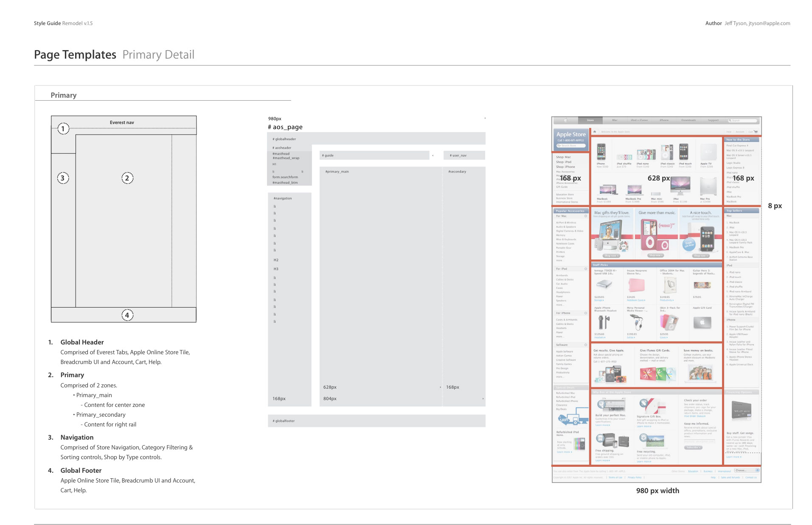Select the iPhone product image
This screenshot has width=812, height=525.
(x=601, y=152)
